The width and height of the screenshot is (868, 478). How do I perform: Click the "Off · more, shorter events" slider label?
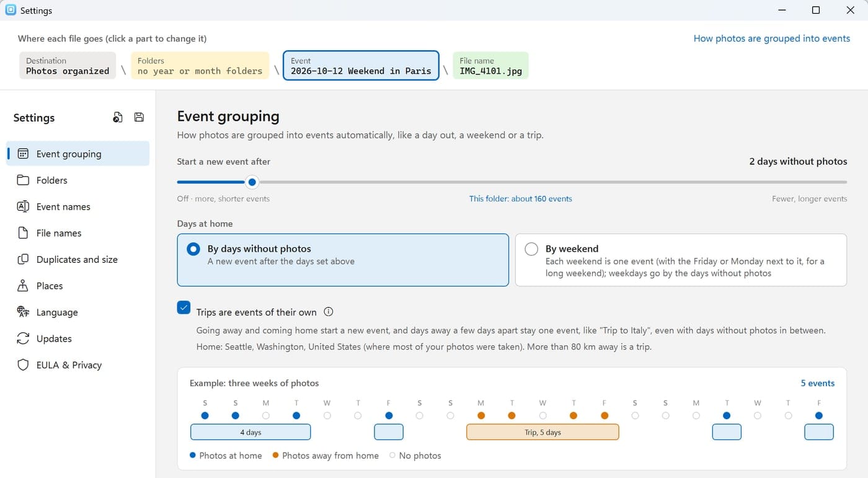coord(223,199)
